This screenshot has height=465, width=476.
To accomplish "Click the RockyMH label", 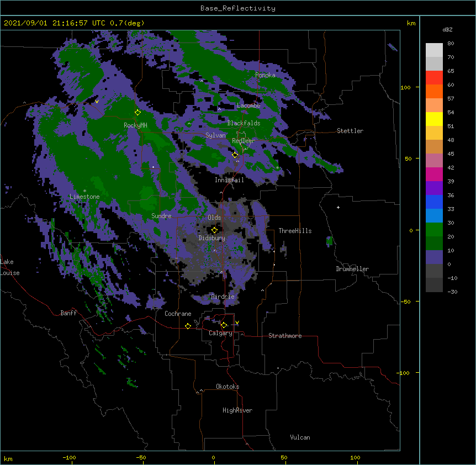I will pyautogui.click(x=135, y=125).
